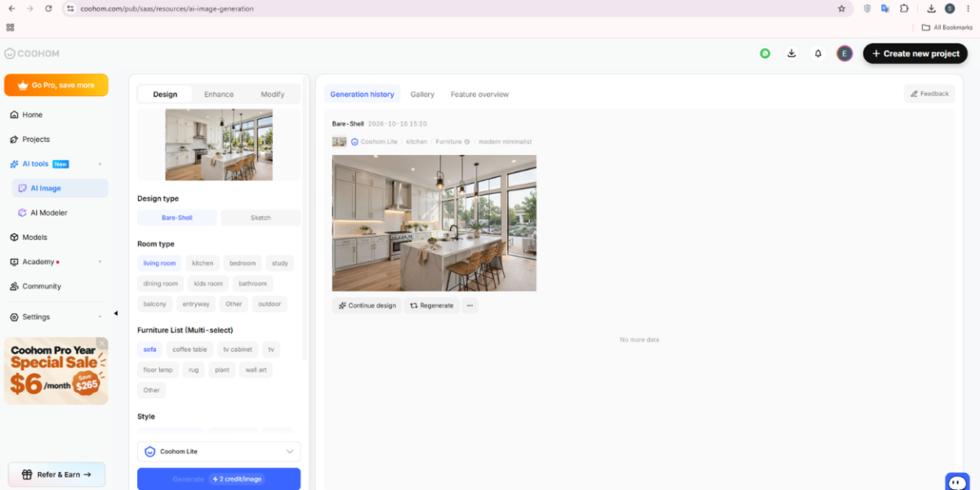Collapse the left sidebar arrow
Screen dimensions: 980x490
pyautogui.click(x=115, y=314)
